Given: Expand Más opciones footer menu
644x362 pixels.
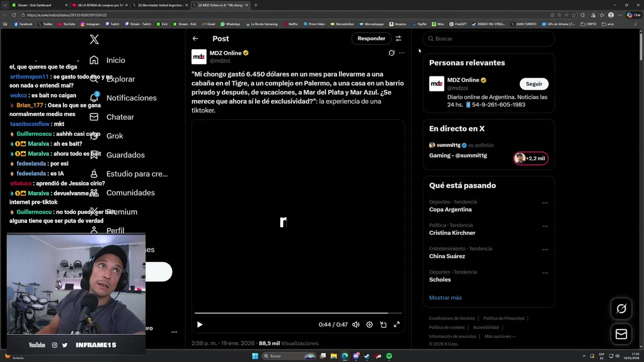Looking at the screenshot, I should 500,336.
